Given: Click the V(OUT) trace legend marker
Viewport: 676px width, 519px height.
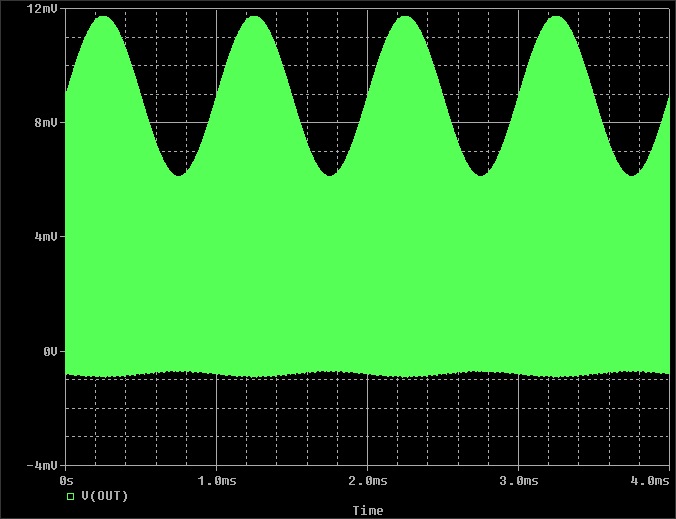Looking at the screenshot, I should tap(70, 497).
